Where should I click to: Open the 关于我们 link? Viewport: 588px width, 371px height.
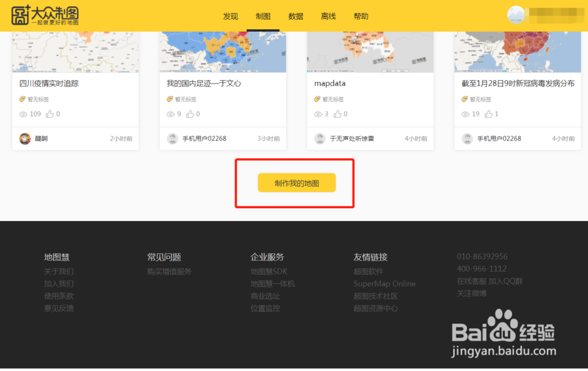click(x=59, y=271)
